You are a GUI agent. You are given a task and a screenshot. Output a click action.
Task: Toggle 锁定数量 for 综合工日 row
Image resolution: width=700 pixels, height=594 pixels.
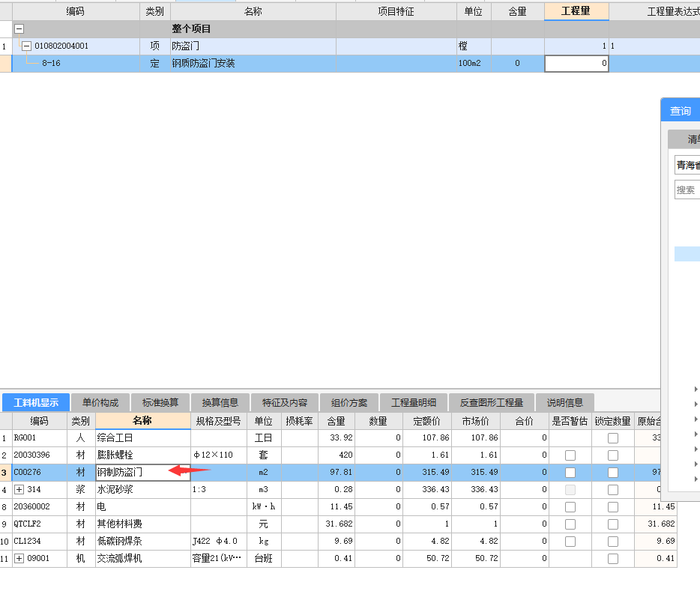coord(613,438)
